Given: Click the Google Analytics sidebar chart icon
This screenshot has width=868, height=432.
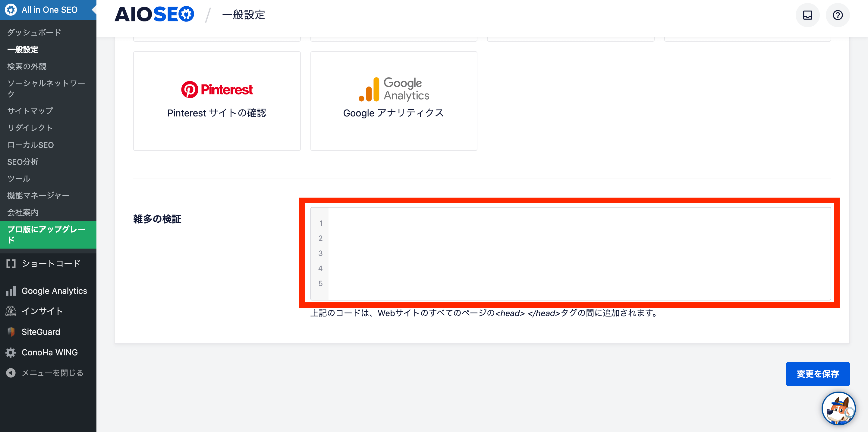Looking at the screenshot, I should [x=11, y=291].
